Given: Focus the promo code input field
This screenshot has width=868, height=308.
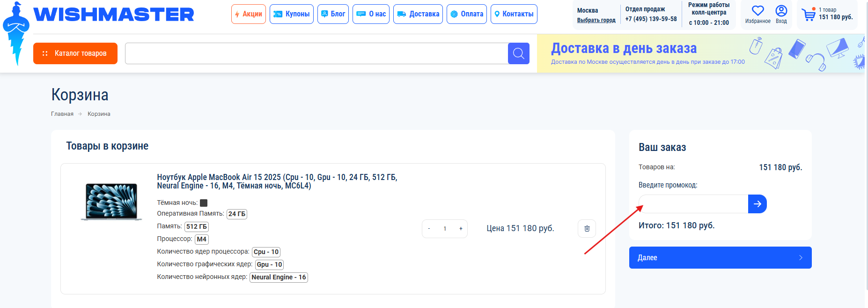Looking at the screenshot, I should pyautogui.click(x=693, y=204).
